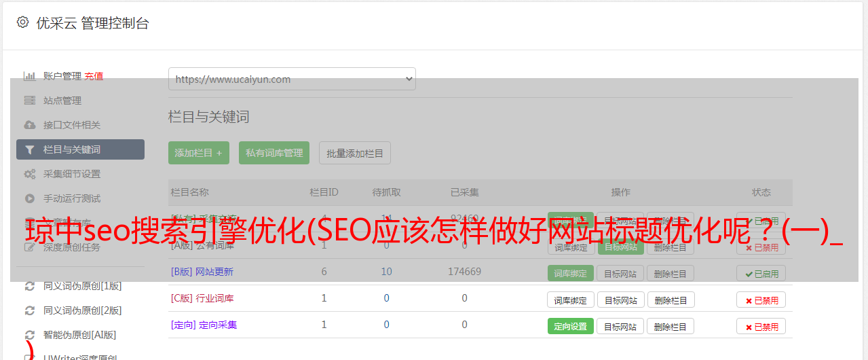Click the refresh icon for 智能伪原创[AI版]
The image size is (868, 360).
coord(30,335)
